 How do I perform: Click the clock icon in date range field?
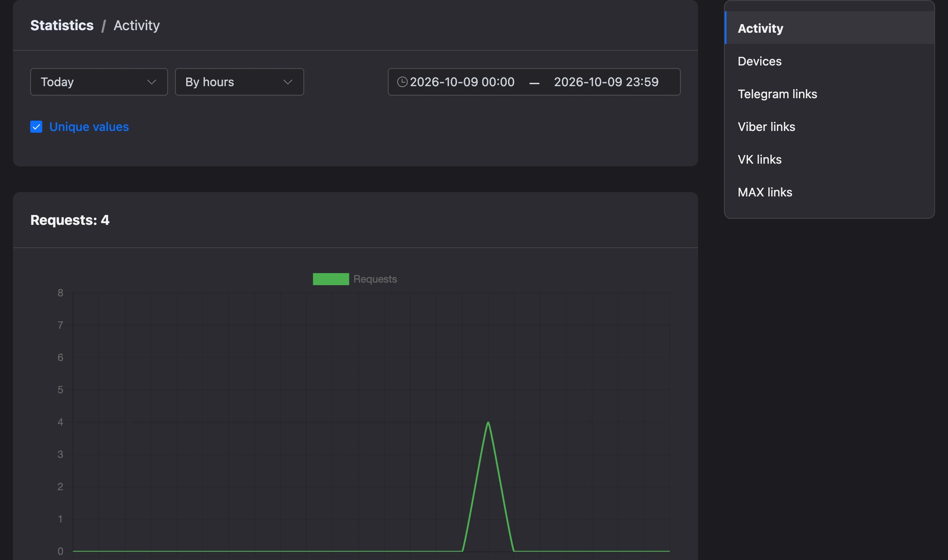click(x=402, y=82)
